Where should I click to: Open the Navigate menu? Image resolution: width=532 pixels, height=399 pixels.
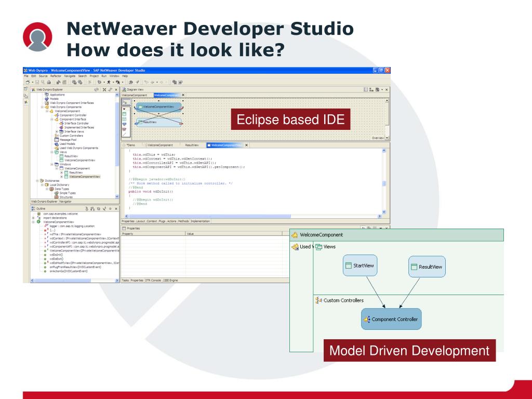(70, 76)
